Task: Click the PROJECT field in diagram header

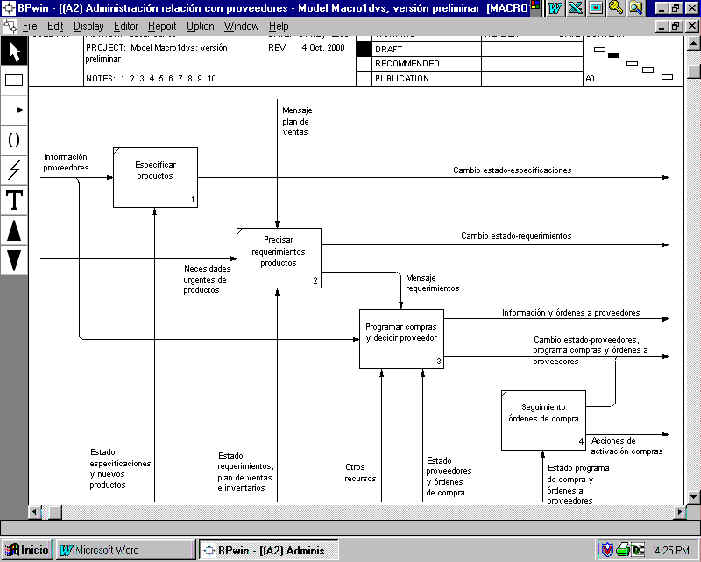Action: 156,53
